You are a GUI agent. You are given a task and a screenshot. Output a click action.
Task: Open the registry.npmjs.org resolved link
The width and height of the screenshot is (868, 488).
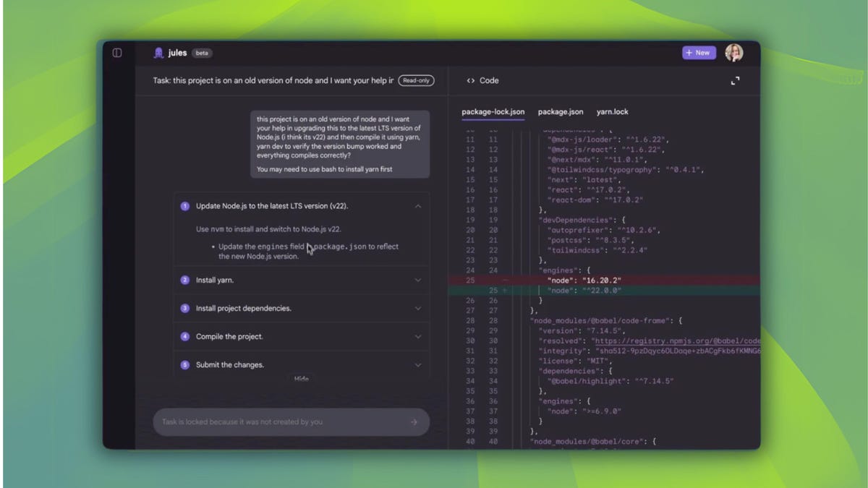(x=676, y=341)
